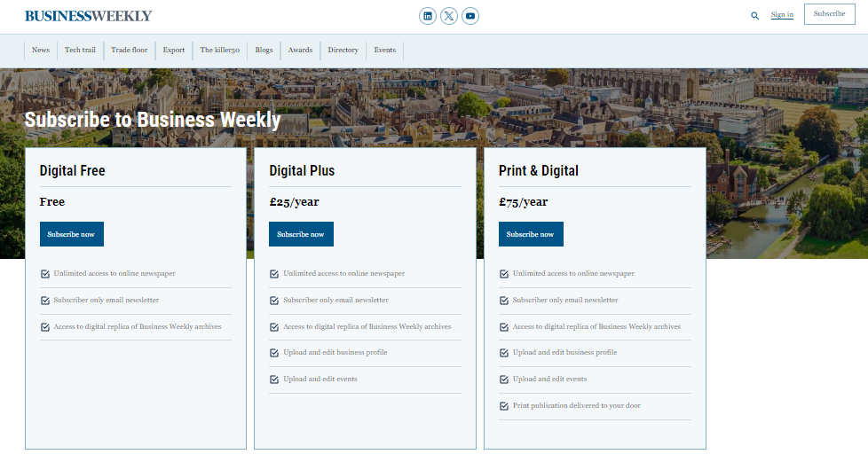Open the Tech trail menu item
This screenshot has width=868, height=454.
[80, 50]
